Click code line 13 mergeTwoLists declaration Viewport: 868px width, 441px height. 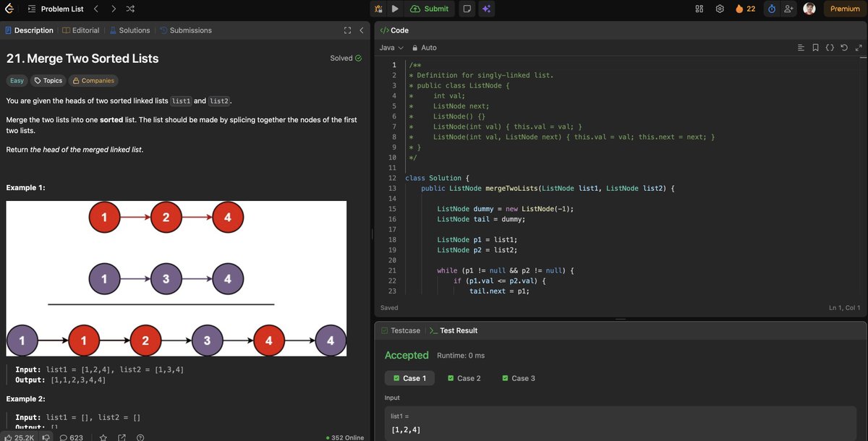click(x=548, y=188)
